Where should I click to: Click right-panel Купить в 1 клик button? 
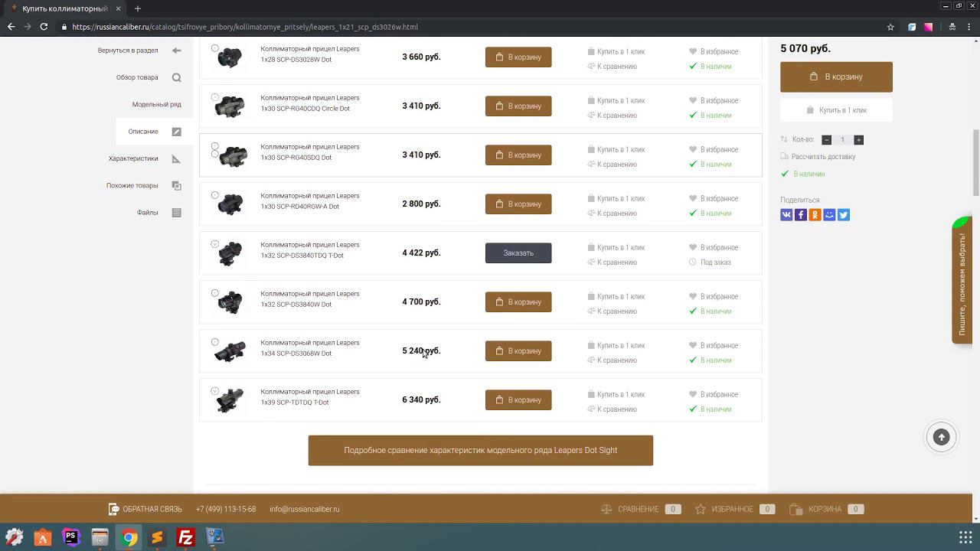[x=836, y=110]
